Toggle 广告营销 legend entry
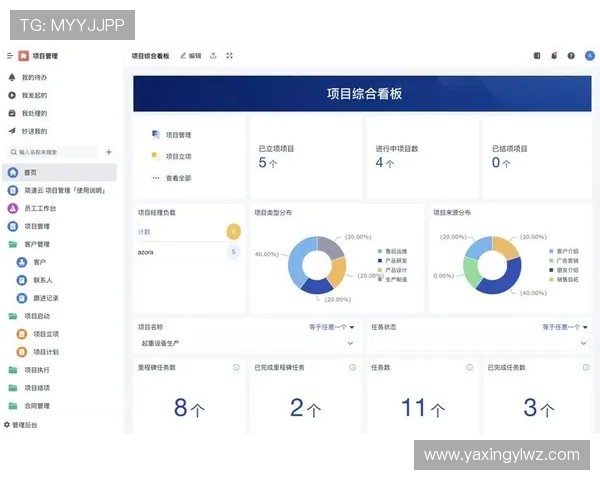600x480 pixels. (564, 261)
